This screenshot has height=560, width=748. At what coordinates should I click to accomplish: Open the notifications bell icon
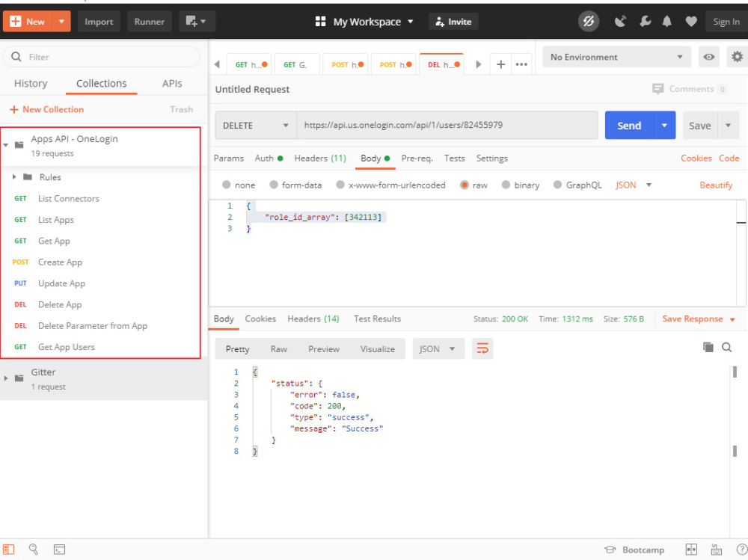[667, 22]
